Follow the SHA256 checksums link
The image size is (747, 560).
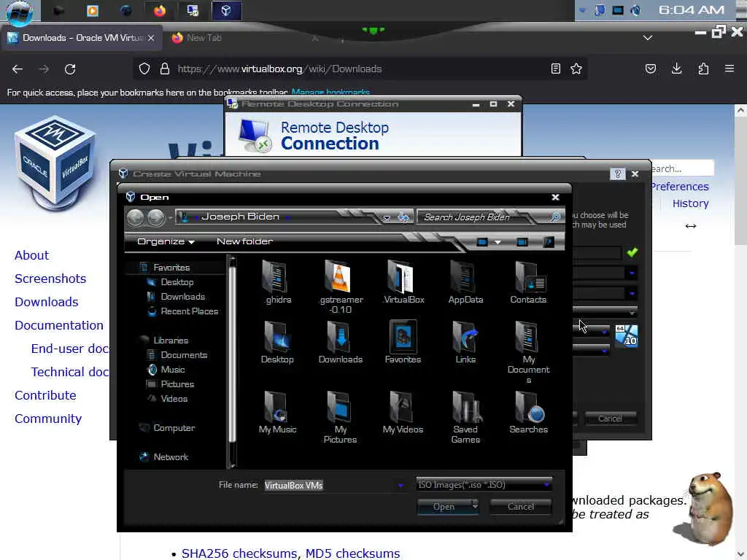tap(239, 553)
